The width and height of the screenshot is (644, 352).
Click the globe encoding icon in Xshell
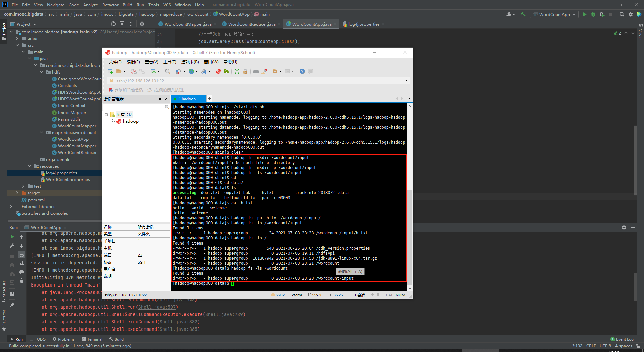(x=191, y=71)
